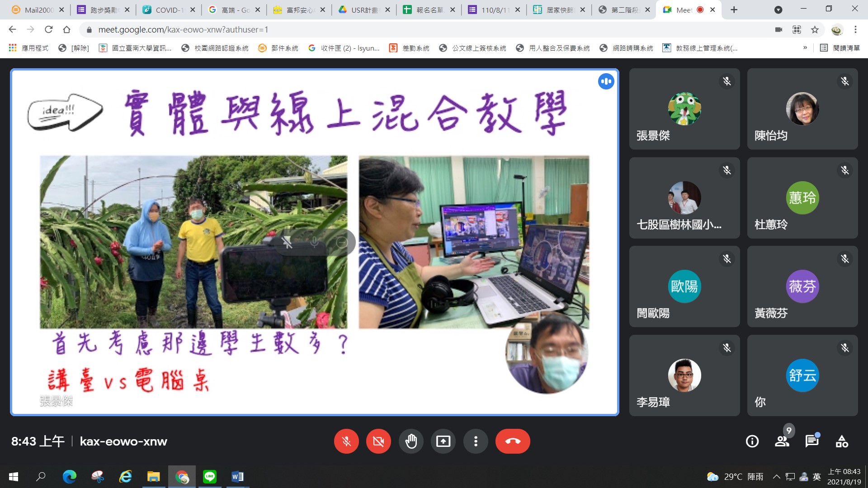The width and height of the screenshot is (868, 488).
Task: Select the 張景傑 participant tile
Action: click(x=684, y=109)
